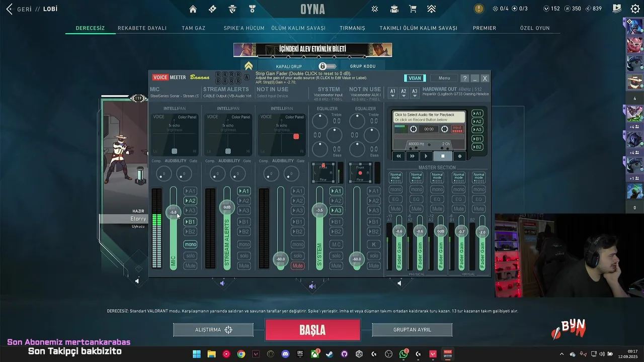Viewport: 644px width, 362px height.
Task: Click the MIC compressor knob
Action: coord(164,174)
